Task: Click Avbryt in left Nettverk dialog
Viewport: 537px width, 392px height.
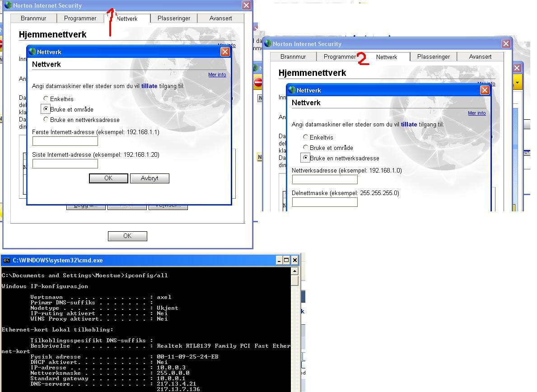Action: point(149,178)
